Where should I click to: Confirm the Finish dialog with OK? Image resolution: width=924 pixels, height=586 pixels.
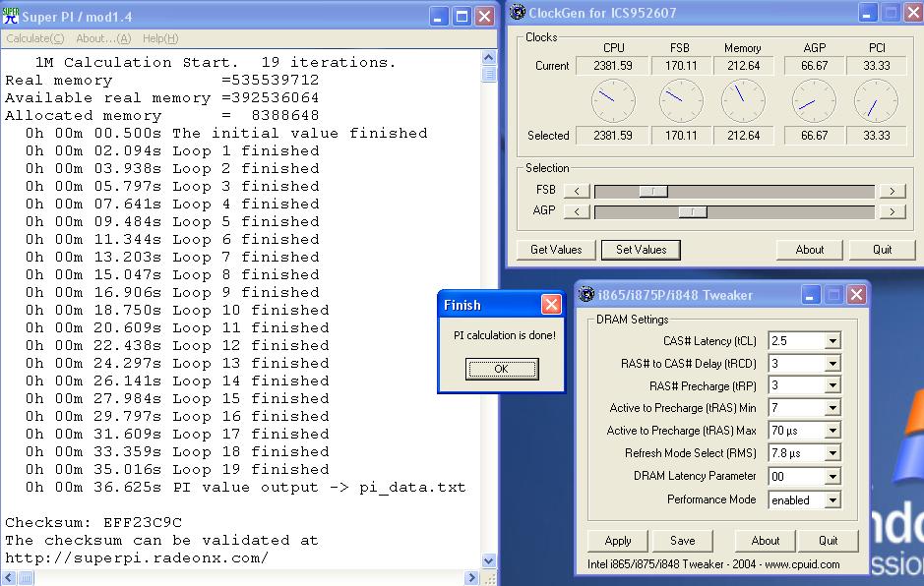click(502, 369)
